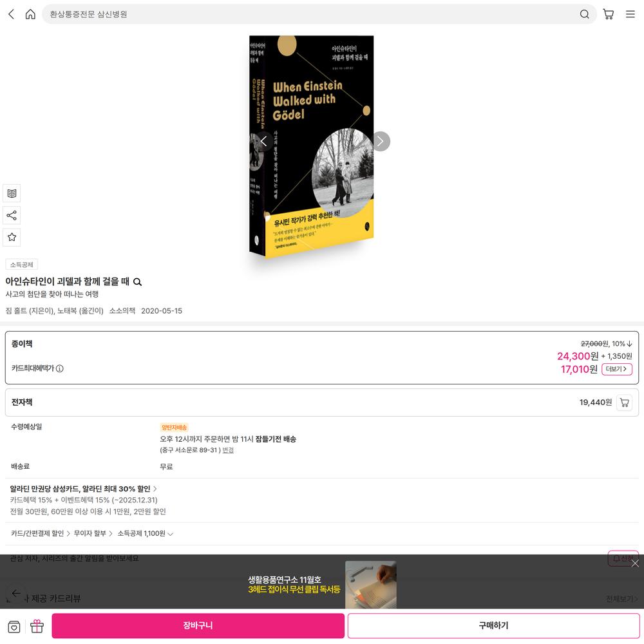Add the e-book to cart
Viewport: 644px width, 644px height.
(x=624, y=402)
